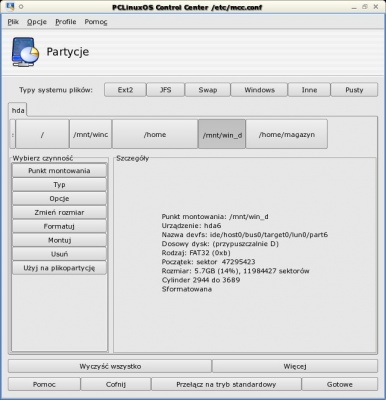Click the Gotowe button
This screenshot has width=386, height=400.
pos(340,384)
